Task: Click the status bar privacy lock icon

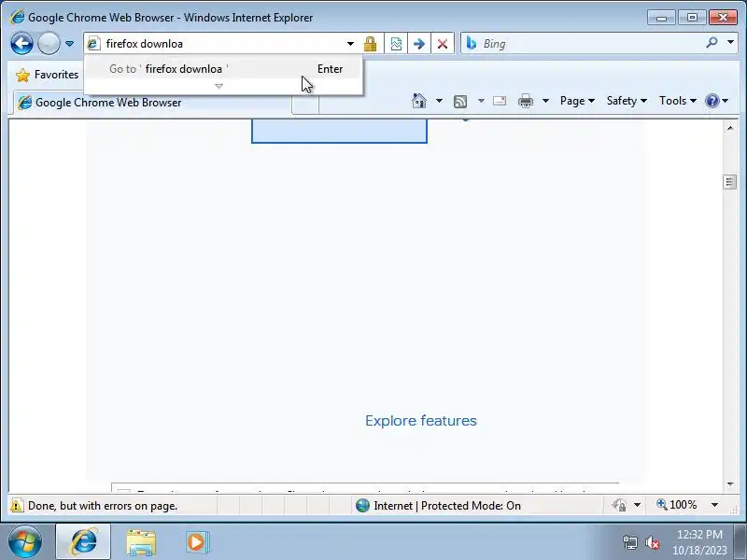Action: pos(619,505)
